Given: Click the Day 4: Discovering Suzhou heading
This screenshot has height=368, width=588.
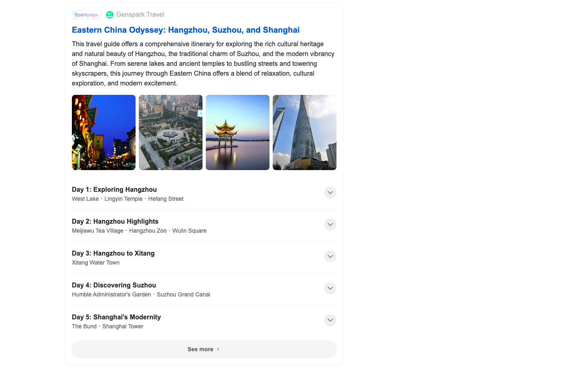Looking at the screenshot, I should 114,285.
